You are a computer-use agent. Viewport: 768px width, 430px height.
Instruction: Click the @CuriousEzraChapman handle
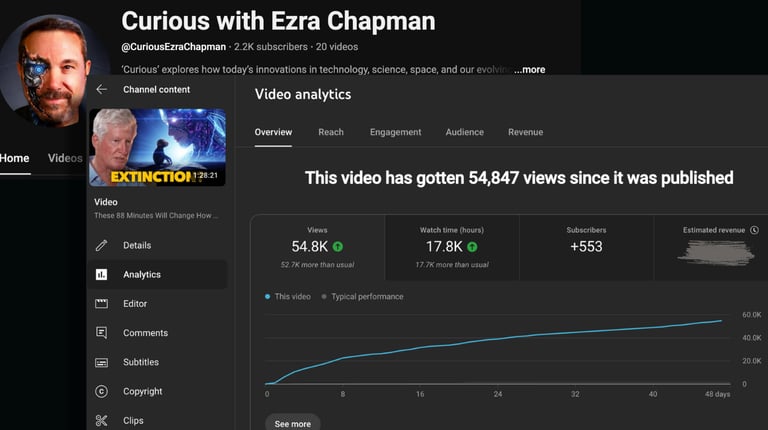point(173,47)
